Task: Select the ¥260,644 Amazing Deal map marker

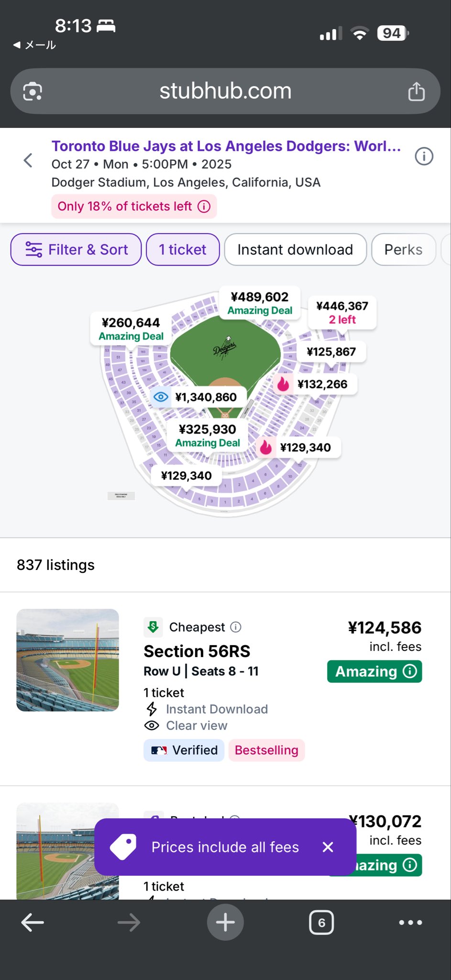Action: pos(131,329)
